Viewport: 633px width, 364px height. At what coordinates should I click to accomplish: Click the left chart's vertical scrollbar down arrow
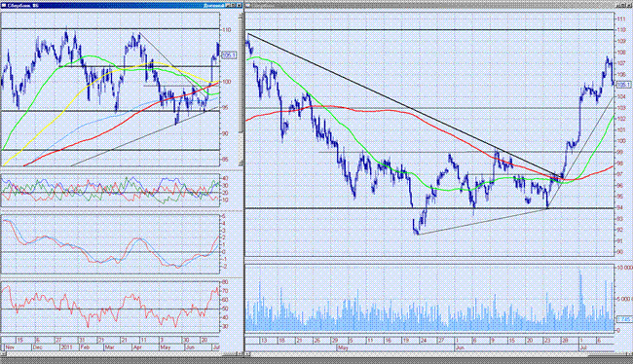241,163
